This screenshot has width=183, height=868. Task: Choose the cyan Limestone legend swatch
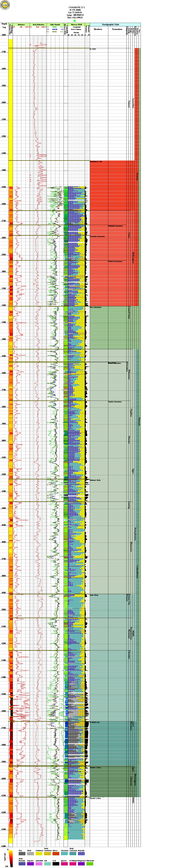point(64,854)
